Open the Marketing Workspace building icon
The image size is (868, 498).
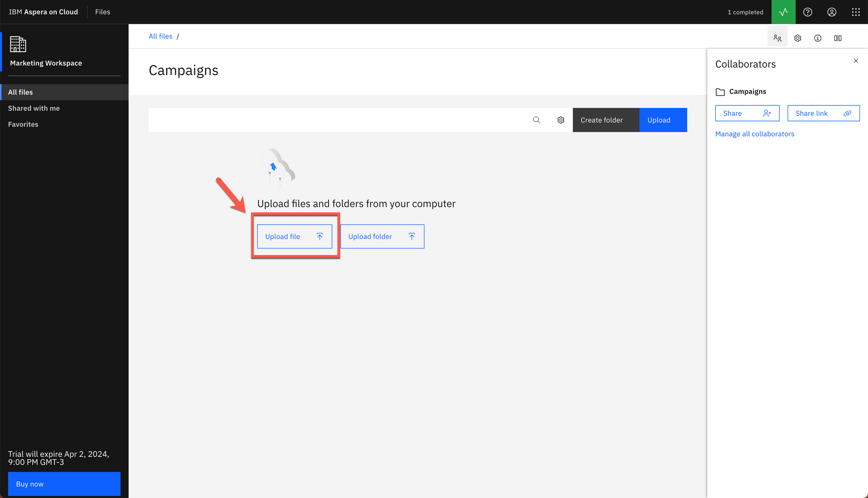tap(19, 45)
